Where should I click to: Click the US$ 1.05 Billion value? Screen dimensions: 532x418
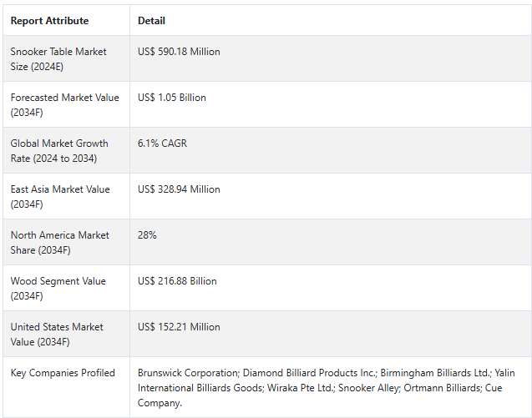pos(171,98)
